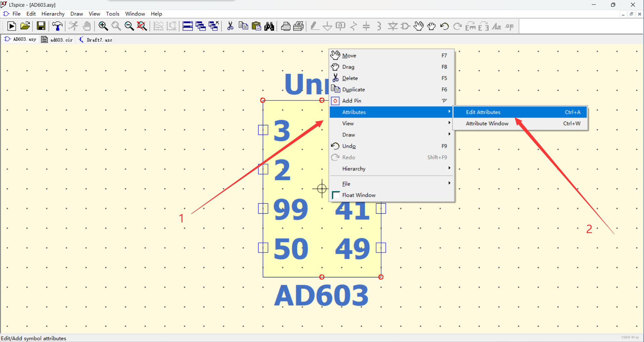
Task: Click the Find binoculars icon
Action: 269,26
